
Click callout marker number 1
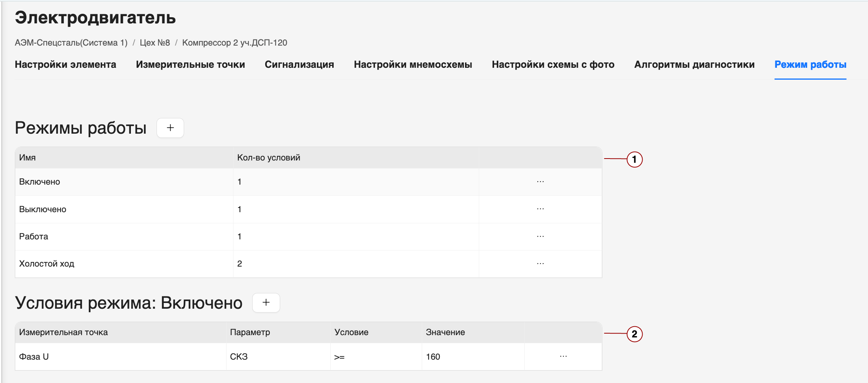click(635, 160)
